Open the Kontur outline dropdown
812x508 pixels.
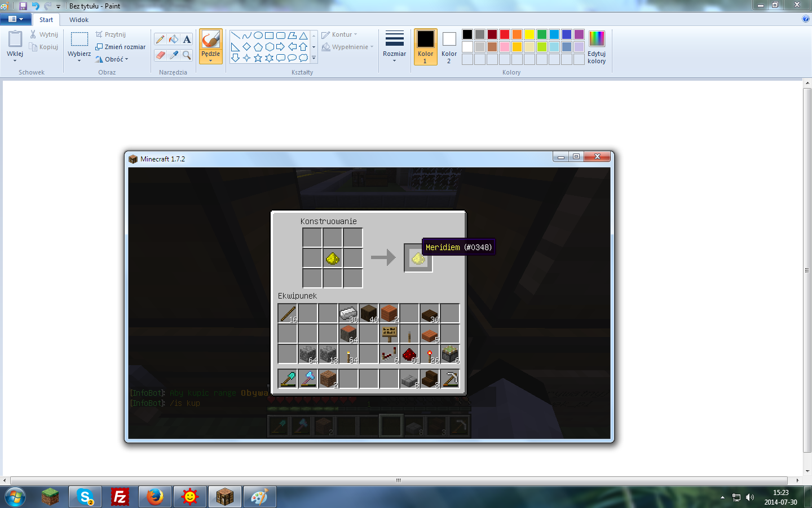[339, 34]
